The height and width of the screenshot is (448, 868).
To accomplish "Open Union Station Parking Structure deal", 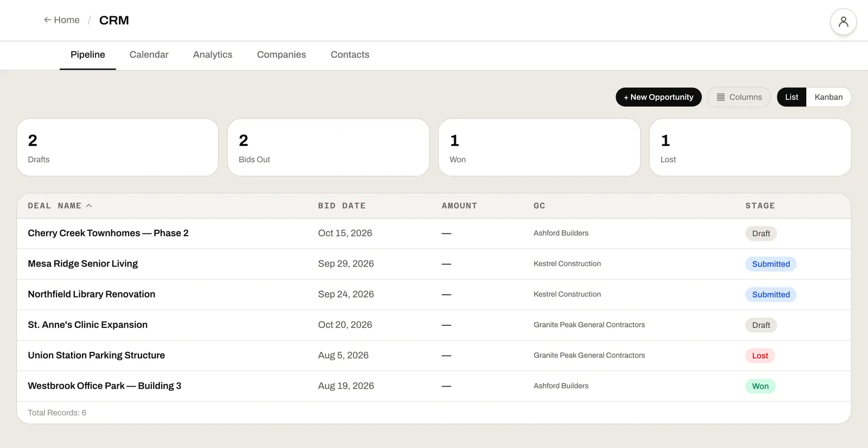I will tap(97, 355).
